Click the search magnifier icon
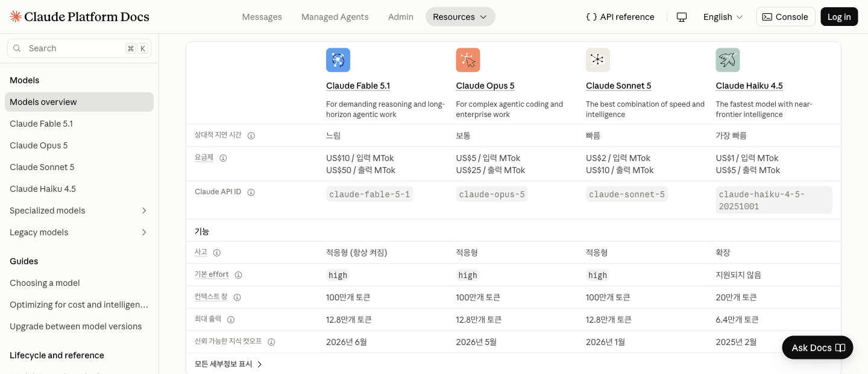This screenshot has width=868, height=374. pos(17,48)
